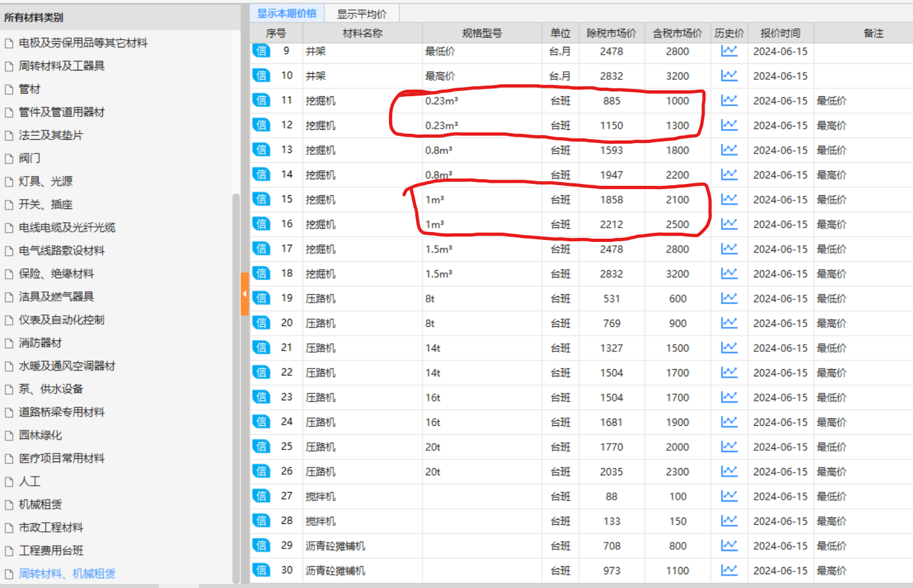Open 水暖及通风空调器材 category
This screenshot has height=588, width=913.
pyautogui.click(x=67, y=366)
